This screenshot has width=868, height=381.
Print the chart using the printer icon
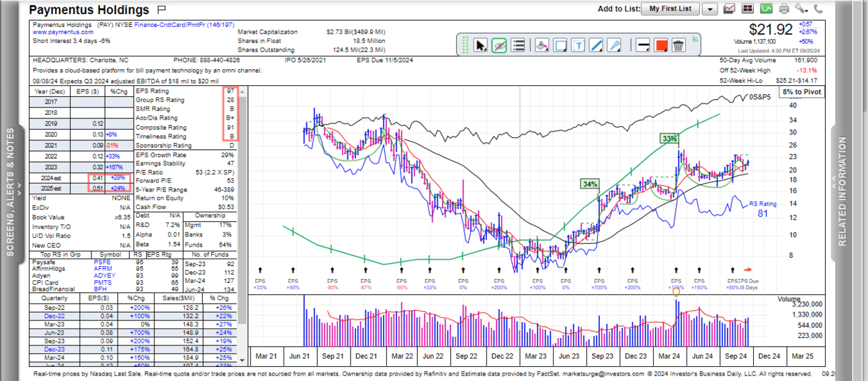783,9
